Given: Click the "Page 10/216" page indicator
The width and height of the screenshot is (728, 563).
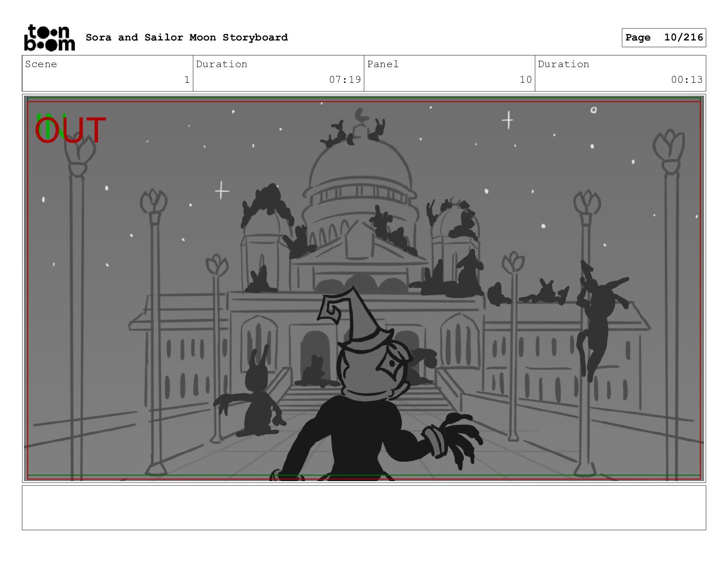Looking at the screenshot, I should point(664,38).
